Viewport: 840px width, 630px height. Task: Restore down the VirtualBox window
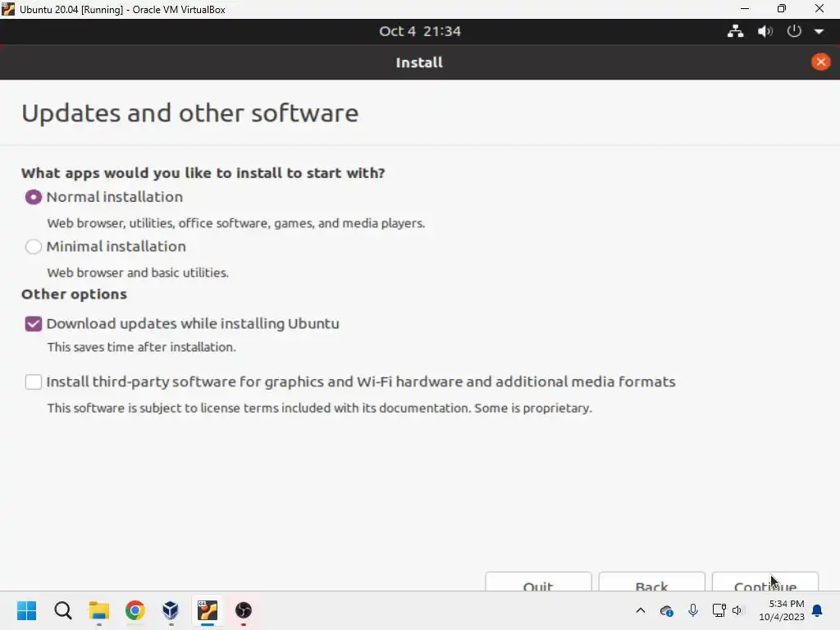(x=782, y=9)
